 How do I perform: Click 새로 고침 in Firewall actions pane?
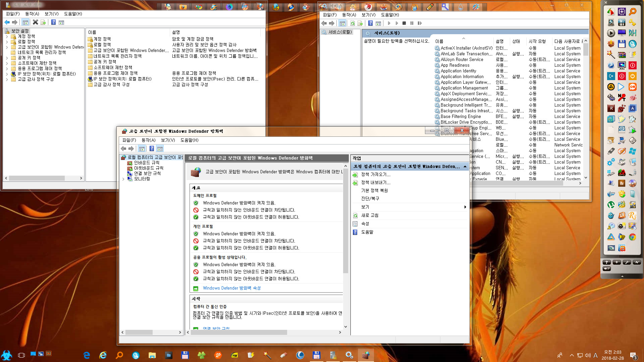point(370,216)
